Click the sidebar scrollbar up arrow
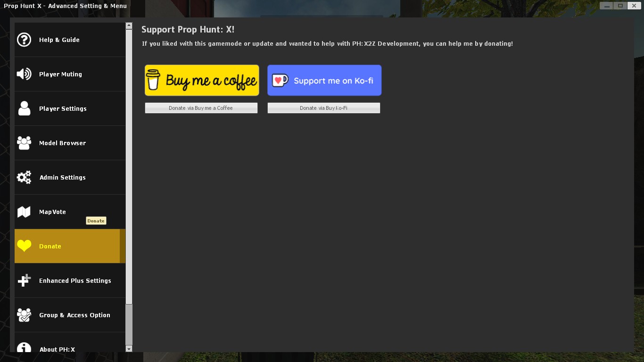The height and width of the screenshot is (362, 644). click(128, 24)
